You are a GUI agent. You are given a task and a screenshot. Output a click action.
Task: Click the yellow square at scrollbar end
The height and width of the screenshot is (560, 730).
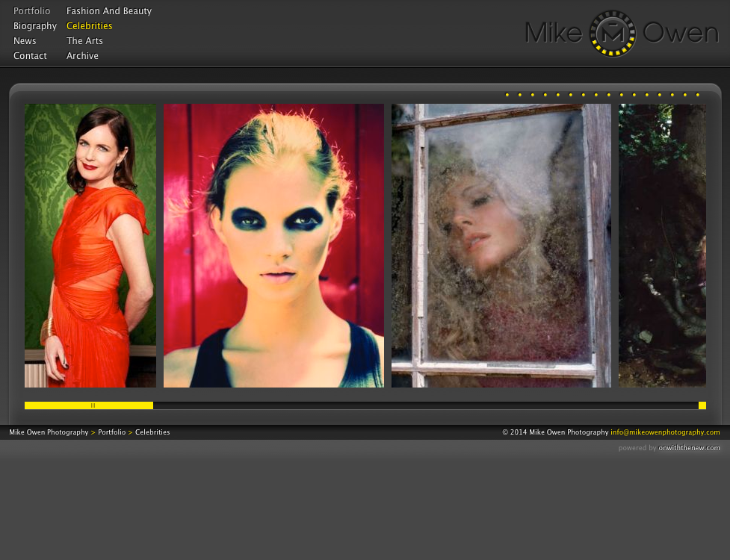(702, 405)
